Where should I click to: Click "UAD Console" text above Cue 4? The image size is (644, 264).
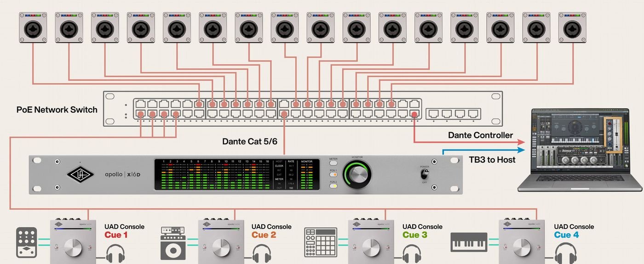574,227
